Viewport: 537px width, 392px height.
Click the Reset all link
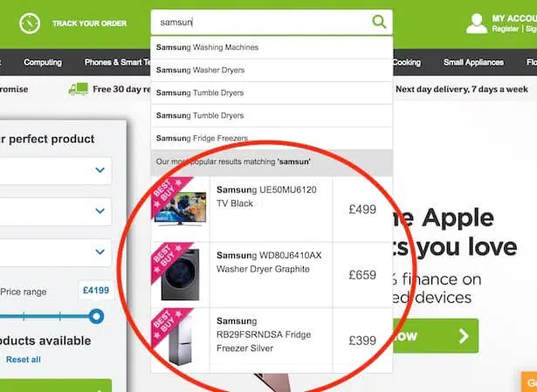24,360
